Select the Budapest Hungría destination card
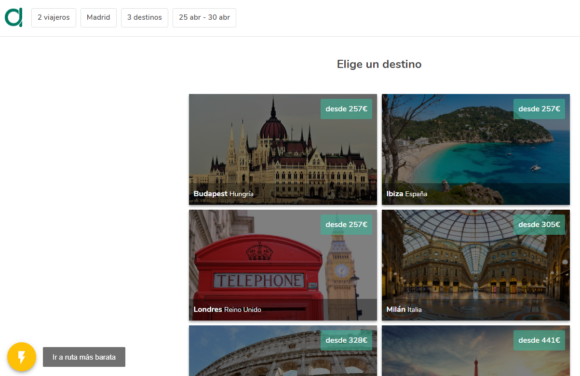 [283, 149]
